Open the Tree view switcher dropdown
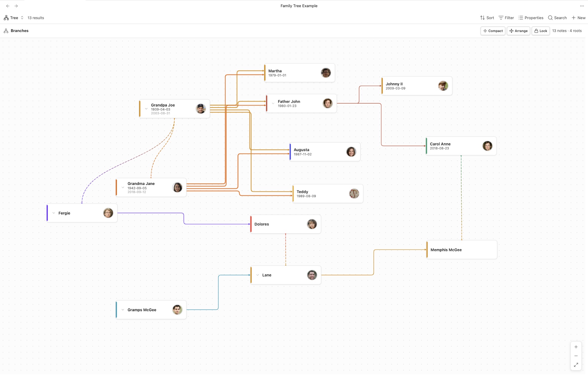Viewport: 588px width, 375px height. (14, 18)
